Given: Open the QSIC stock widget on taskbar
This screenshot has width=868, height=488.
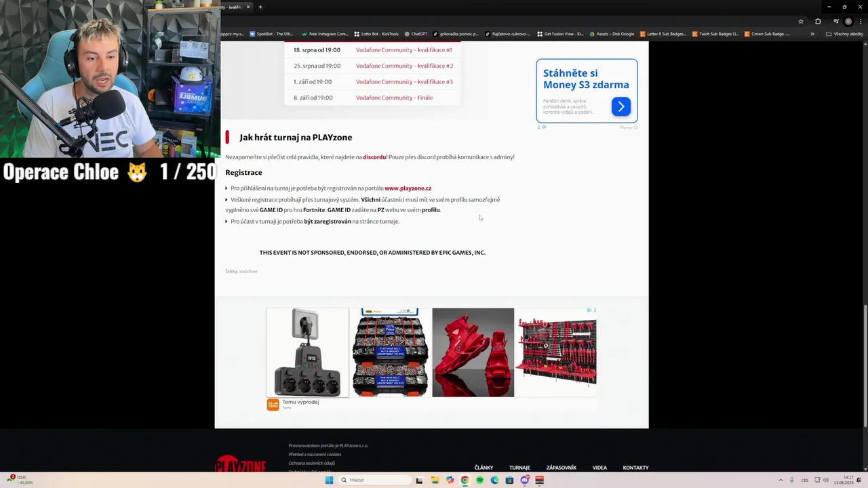Looking at the screenshot, I should (x=19, y=479).
